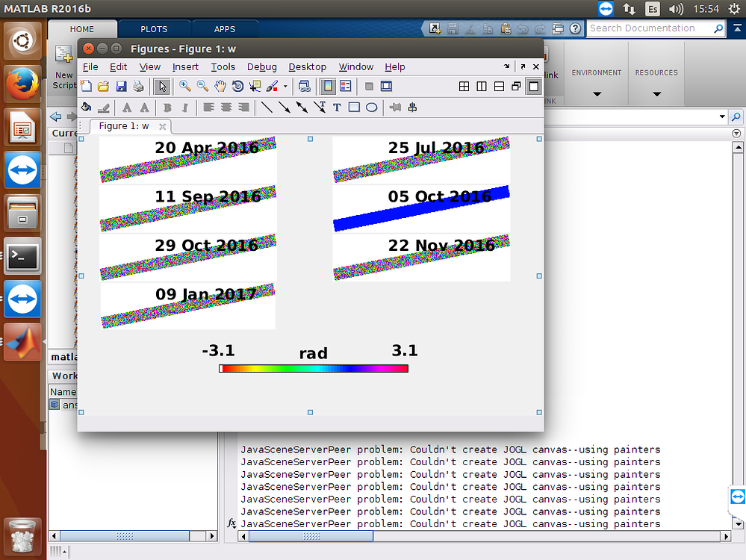Click the 05 Oct 2016 subplot image

coord(421,209)
